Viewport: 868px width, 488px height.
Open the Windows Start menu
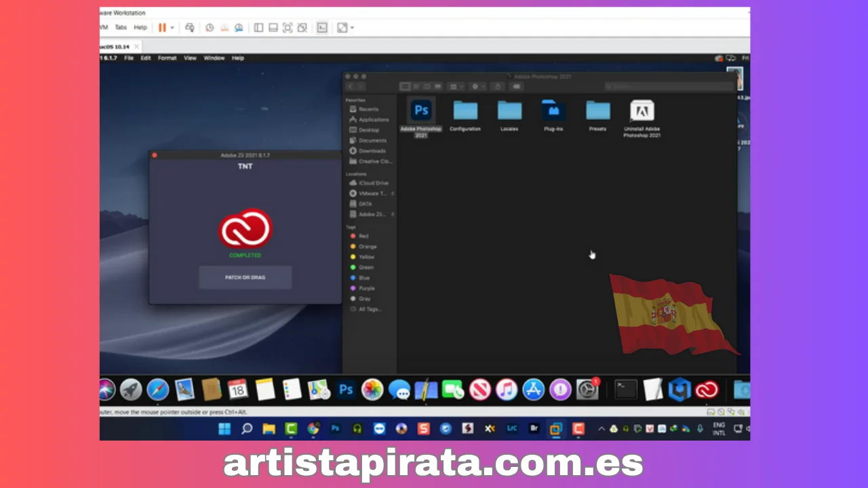coord(224,428)
